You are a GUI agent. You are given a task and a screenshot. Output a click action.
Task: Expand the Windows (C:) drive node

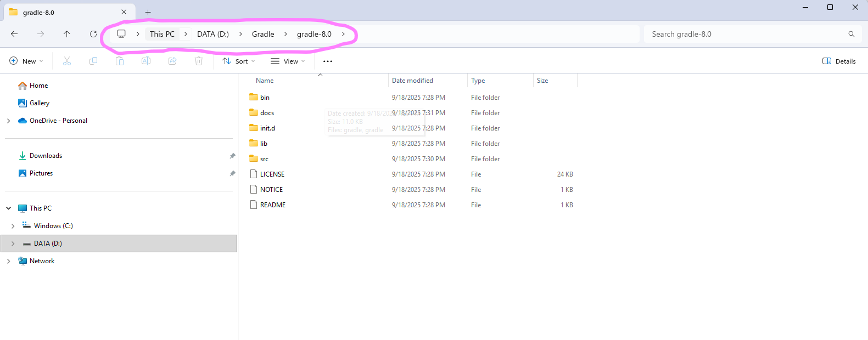point(13,226)
